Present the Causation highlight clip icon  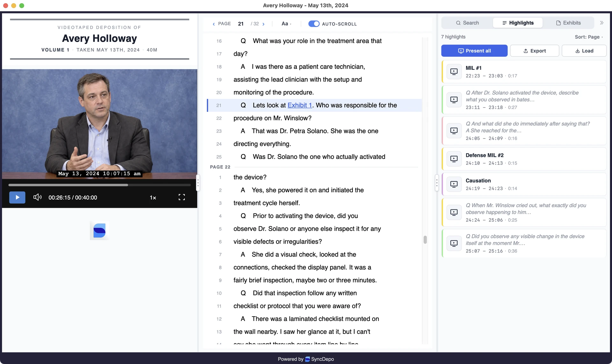tap(454, 184)
